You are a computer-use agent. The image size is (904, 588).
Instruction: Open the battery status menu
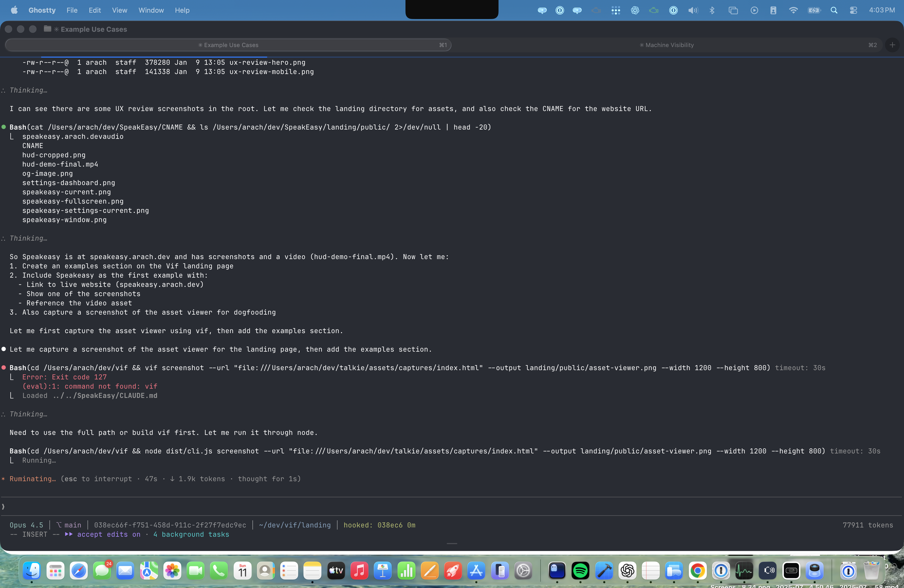[x=815, y=10]
